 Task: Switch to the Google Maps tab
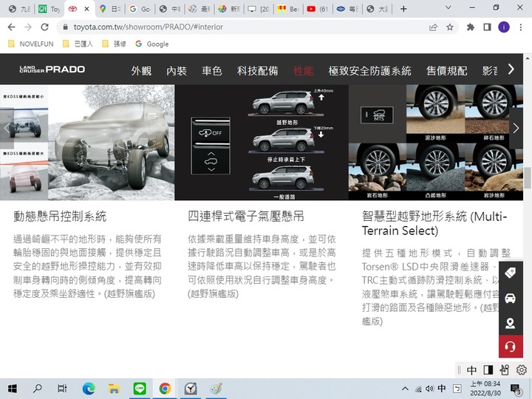click(109, 9)
